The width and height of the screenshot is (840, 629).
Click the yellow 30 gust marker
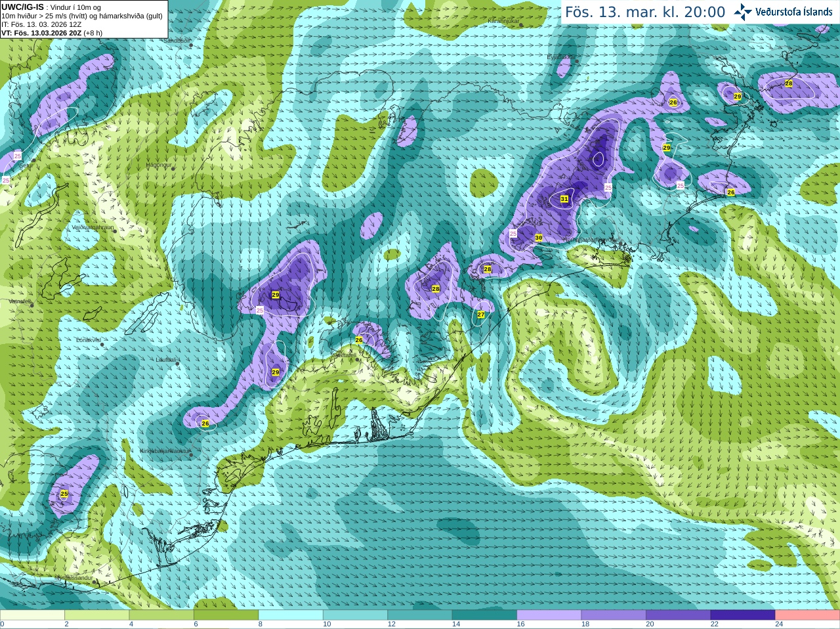click(x=539, y=238)
